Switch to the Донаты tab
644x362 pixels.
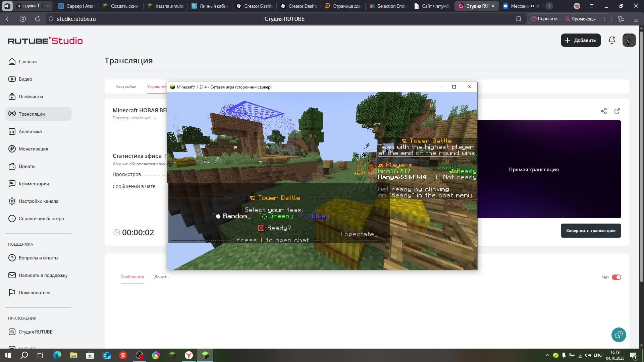tap(162, 277)
